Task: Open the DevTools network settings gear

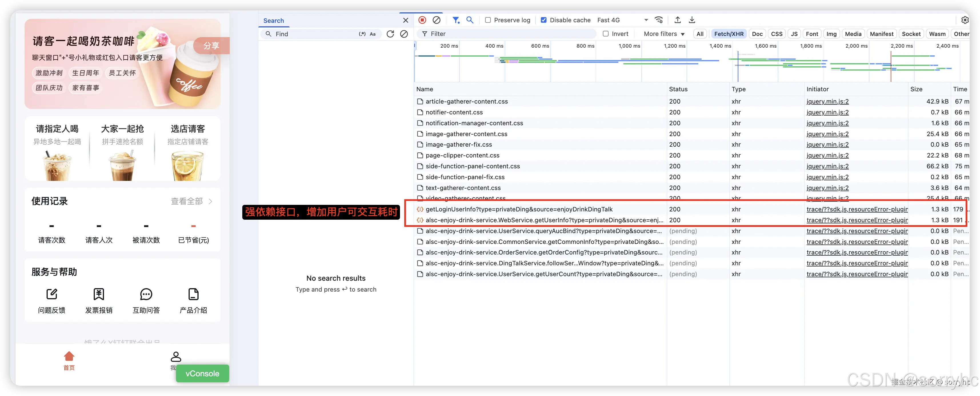Action: (965, 20)
